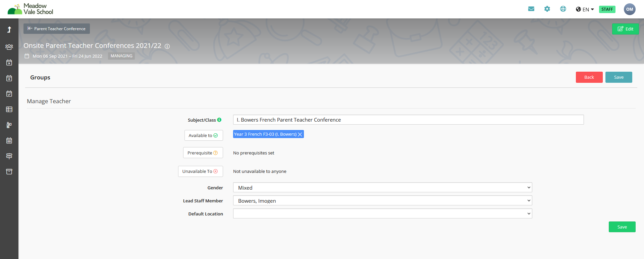The height and width of the screenshot is (259, 644).
Task: Open the Lead Staff Member dropdown
Action: (382, 201)
